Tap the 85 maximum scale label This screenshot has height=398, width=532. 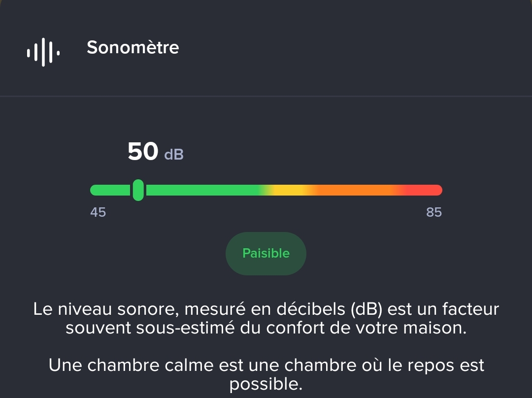(x=434, y=212)
